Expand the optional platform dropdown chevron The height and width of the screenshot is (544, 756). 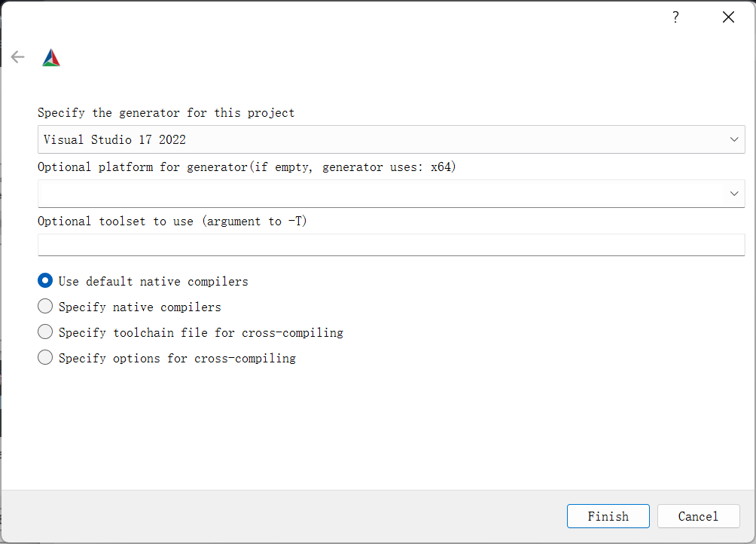(x=734, y=194)
